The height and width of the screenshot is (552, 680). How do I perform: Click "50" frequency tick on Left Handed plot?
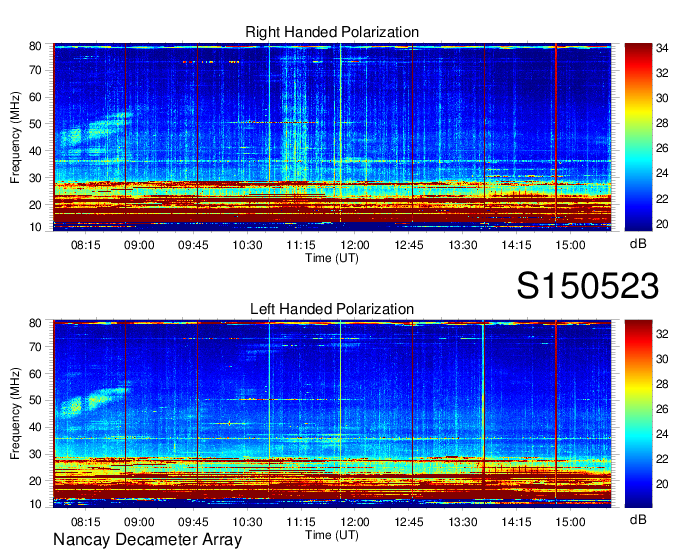click(x=35, y=400)
